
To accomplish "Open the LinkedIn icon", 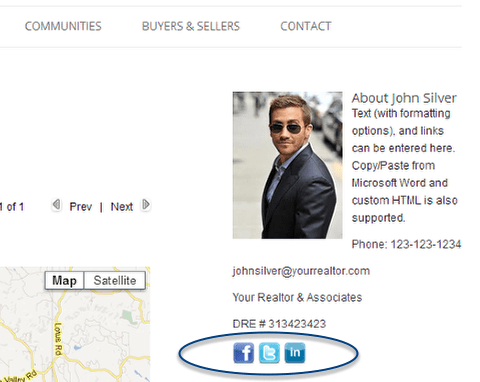I will 295,353.
